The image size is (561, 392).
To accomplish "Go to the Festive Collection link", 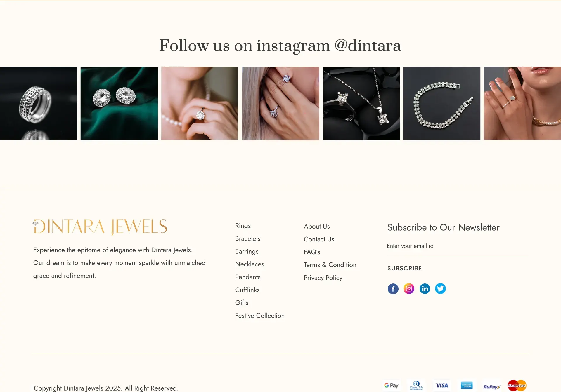I will pos(260,316).
